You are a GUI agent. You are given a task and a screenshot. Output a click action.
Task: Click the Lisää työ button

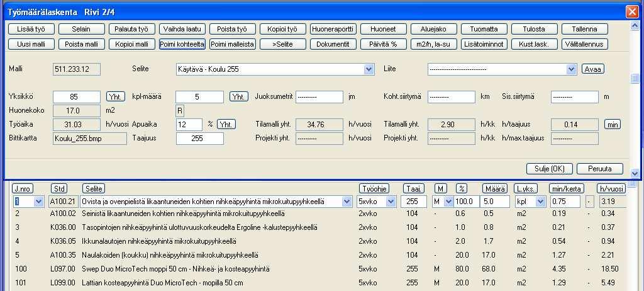[31, 29]
